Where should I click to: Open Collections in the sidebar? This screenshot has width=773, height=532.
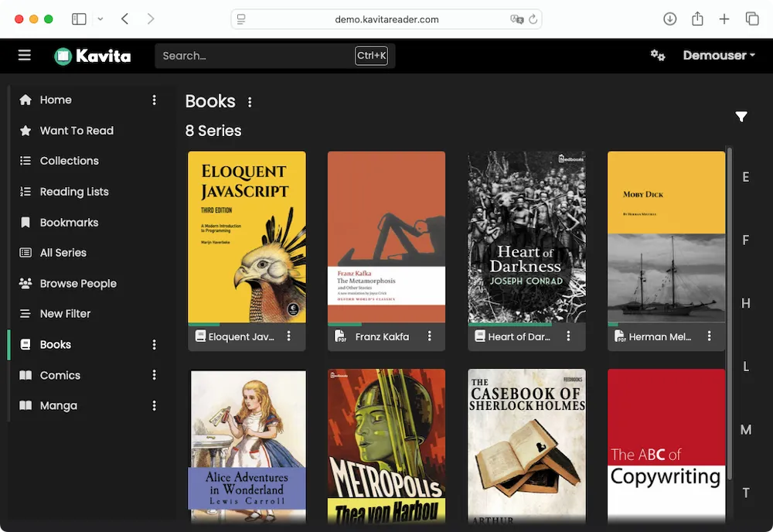click(70, 161)
